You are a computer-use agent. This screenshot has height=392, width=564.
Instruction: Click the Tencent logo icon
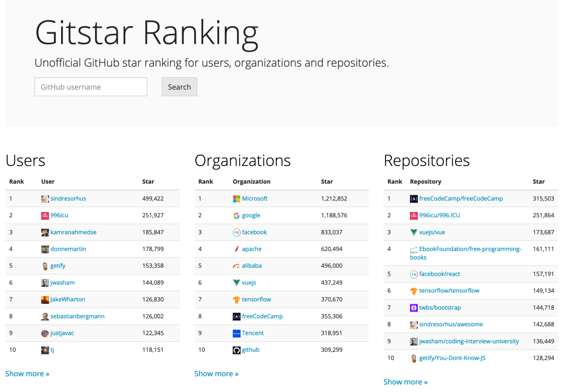(x=237, y=333)
